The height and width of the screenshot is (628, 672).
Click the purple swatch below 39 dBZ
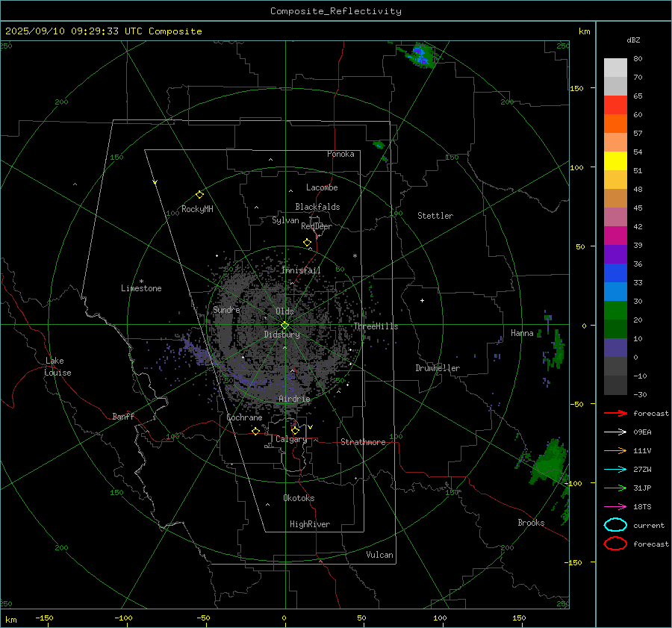pyautogui.click(x=615, y=254)
